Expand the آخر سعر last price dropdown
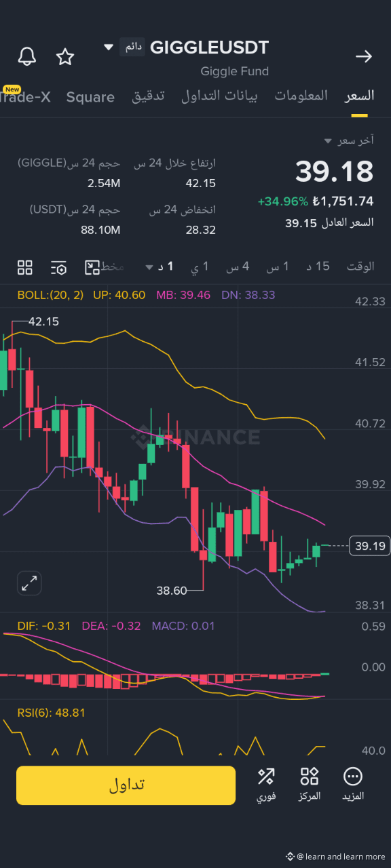Viewport: 391px width, 868px height. point(349,140)
